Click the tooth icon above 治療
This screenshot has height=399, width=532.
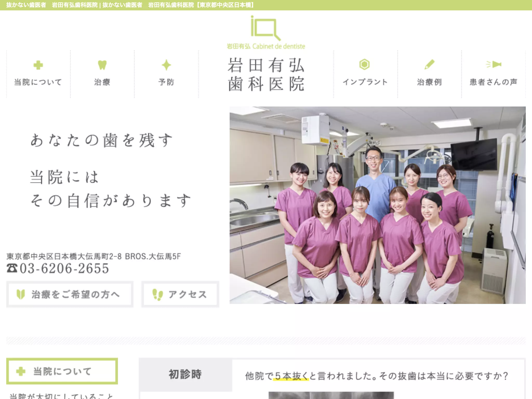point(102,65)
